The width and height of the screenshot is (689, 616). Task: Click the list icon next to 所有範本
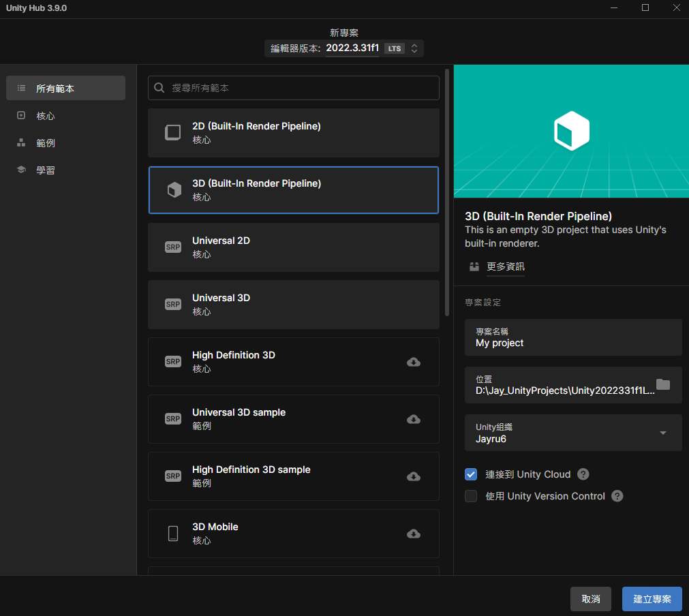pyautogui.click(x=21, y=89)
